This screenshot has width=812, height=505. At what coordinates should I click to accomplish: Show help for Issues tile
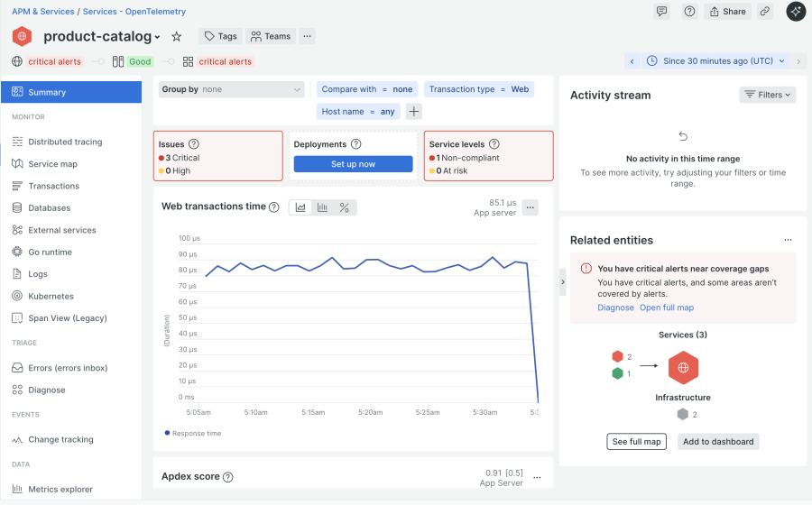coord(194,144)
